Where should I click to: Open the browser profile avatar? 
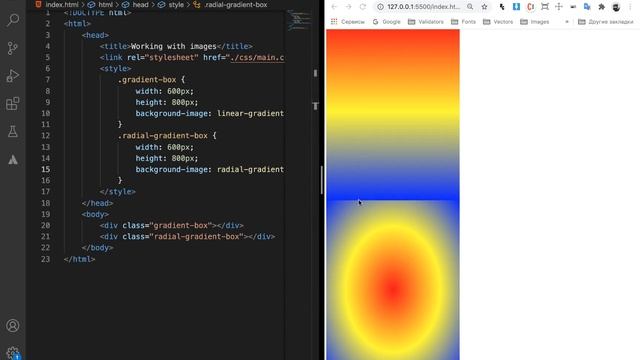(616, 7)
